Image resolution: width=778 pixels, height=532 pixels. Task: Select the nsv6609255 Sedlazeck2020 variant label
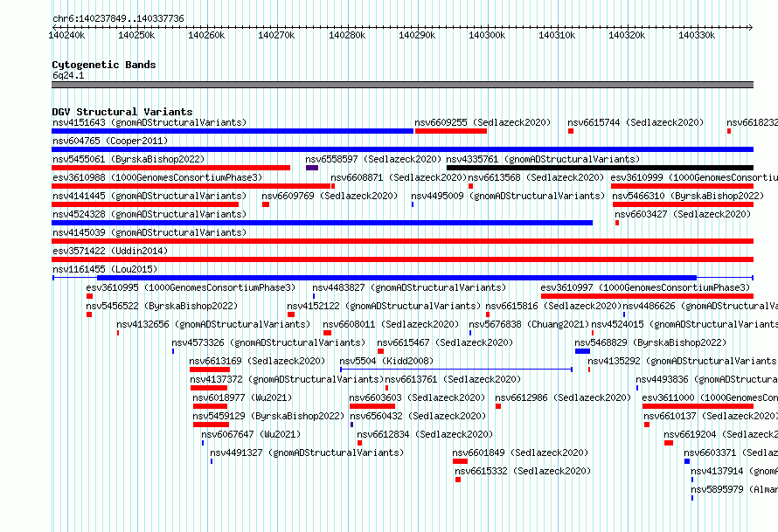[x=483, y=122]
